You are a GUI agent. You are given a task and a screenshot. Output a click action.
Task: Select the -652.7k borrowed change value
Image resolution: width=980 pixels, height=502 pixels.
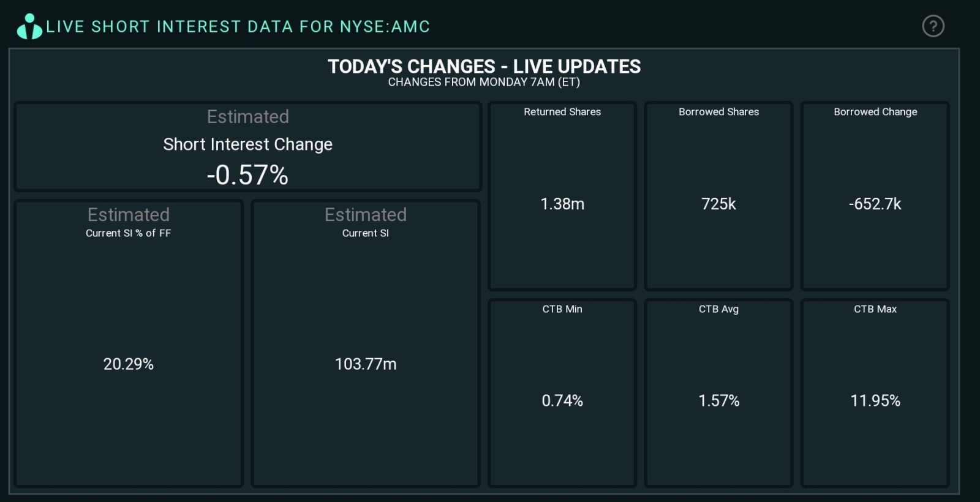875,204
